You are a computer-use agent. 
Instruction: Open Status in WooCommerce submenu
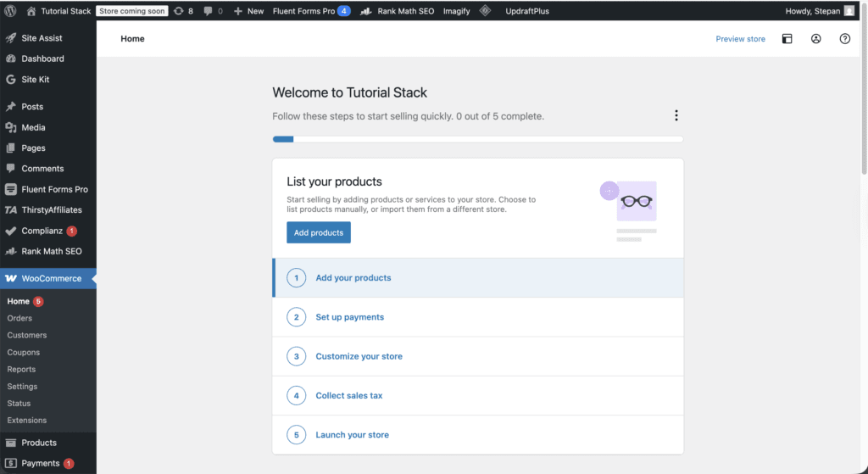[19, 403]
